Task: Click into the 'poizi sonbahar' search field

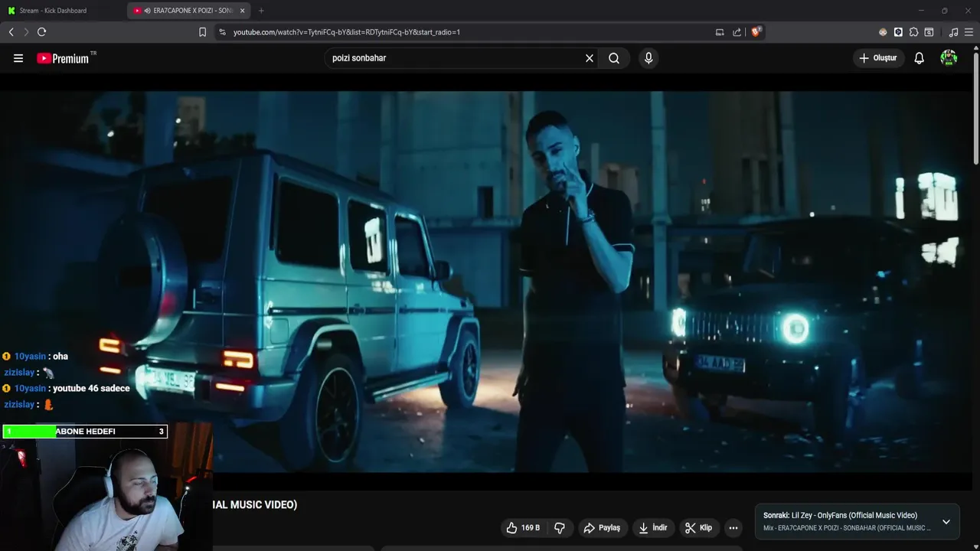Action: coord(456,58)
